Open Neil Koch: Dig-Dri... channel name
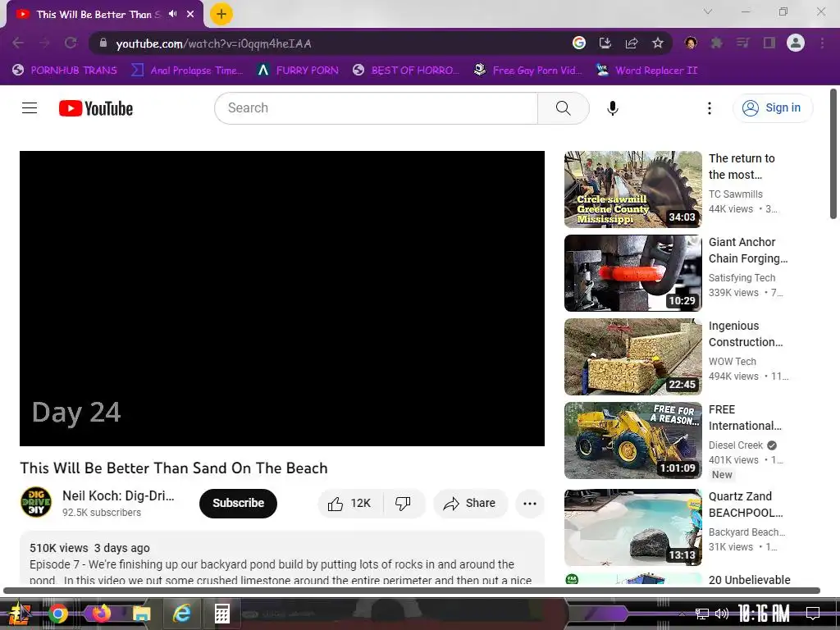Viewport: 840px width, 630px height. [x=118, y=496]
